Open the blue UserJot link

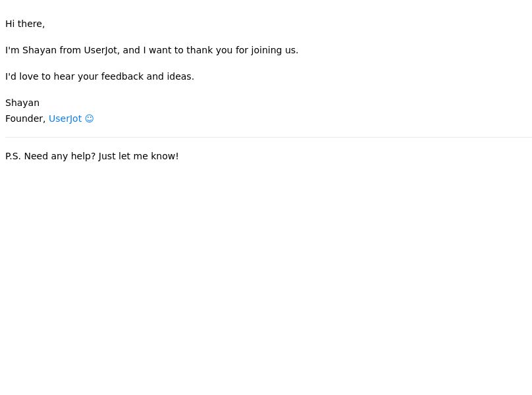(65, 118)
